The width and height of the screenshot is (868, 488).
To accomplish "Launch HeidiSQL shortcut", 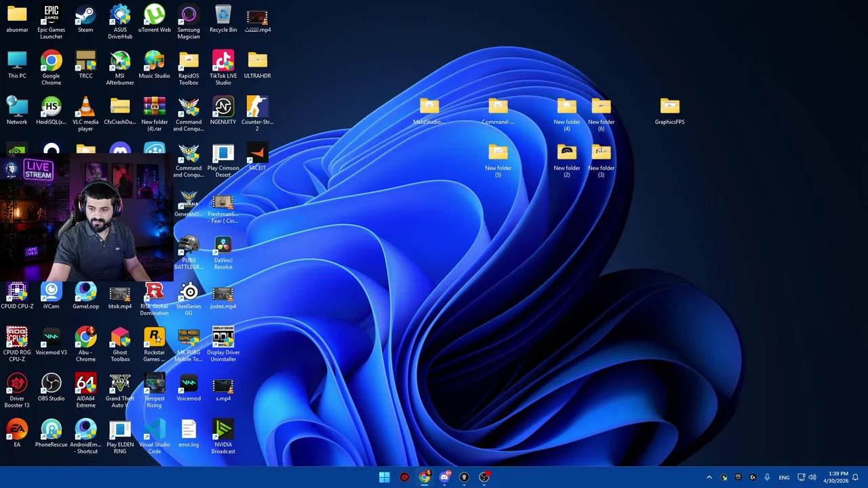I will (51, 112).
